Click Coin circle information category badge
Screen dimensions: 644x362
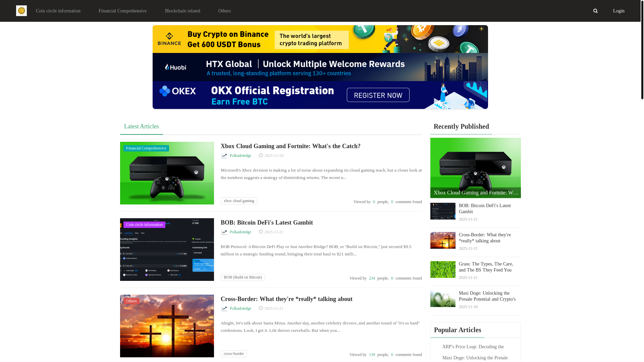coord(144,225)
